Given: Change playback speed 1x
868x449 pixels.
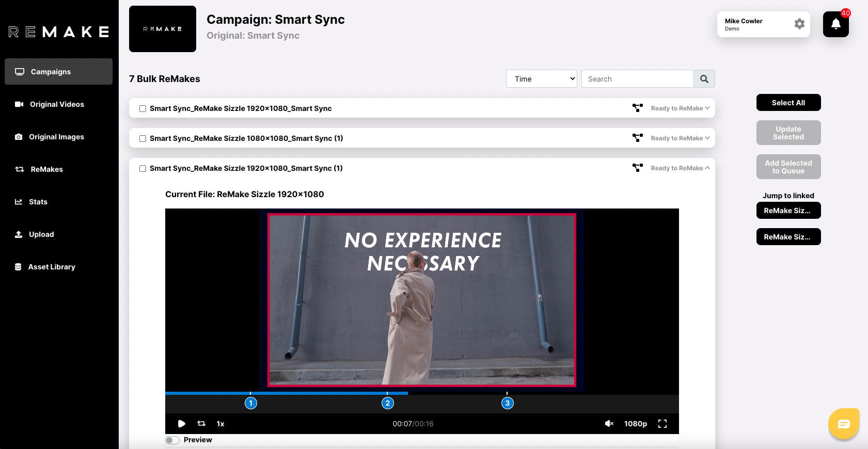Looking at the screenshot, I should [220, 424].
